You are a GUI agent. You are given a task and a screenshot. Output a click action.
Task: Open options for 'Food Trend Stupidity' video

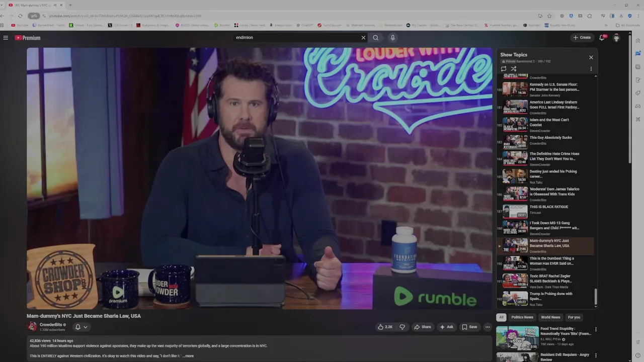(x=596, y=330)
